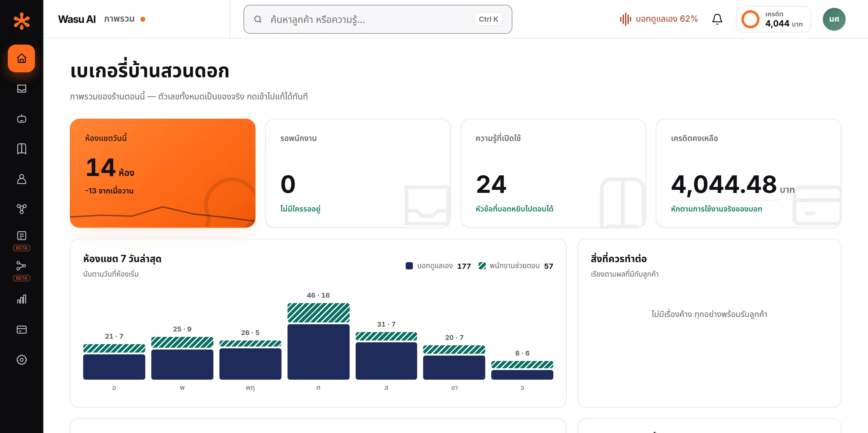Viewport: 868px width, 433px height.
Task: Click the หัวข้อที่บอทหยิบไปตอบได้ text
Action: pos(514,209)
